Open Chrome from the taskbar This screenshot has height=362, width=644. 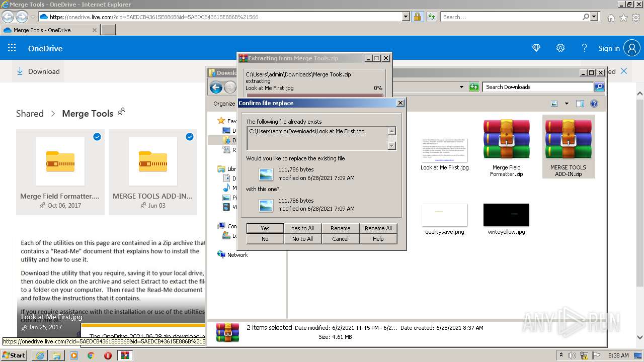(x=91, y=355)
